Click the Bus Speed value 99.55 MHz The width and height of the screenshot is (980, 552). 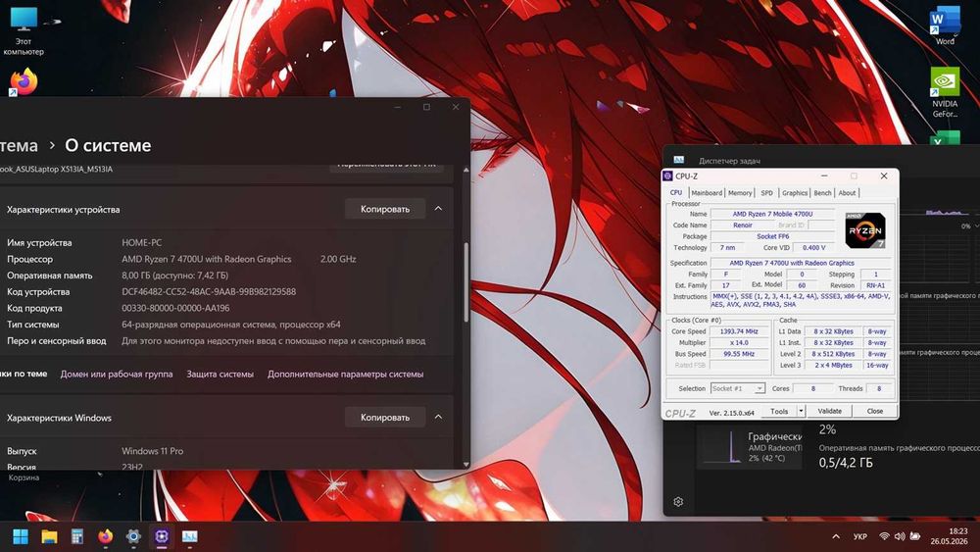(739, 354)
